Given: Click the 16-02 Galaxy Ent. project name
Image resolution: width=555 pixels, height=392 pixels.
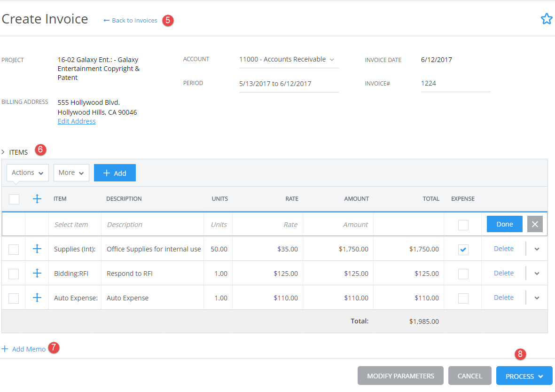Looking at the screenshot, I should [99, 69].
